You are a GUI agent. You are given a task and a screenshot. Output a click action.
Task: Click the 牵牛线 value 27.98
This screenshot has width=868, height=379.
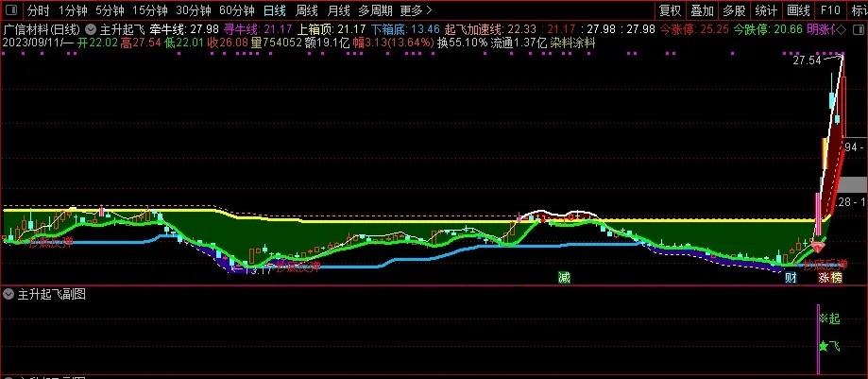[x=204, y=29]
